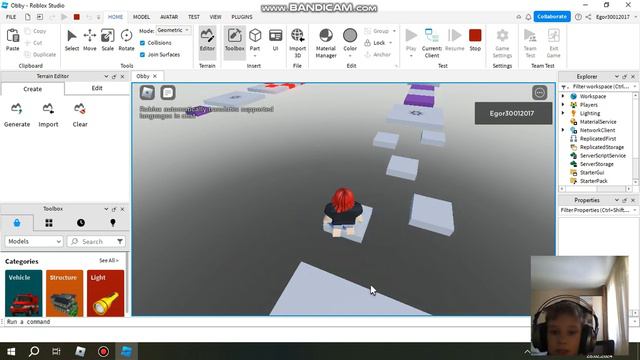Screen dimensions: 640x360
Task: Click Current: Client view switch
Action: (431, 43)
